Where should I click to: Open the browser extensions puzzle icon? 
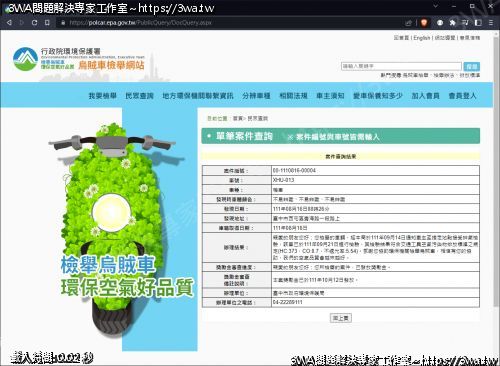[x=452, y=23]
